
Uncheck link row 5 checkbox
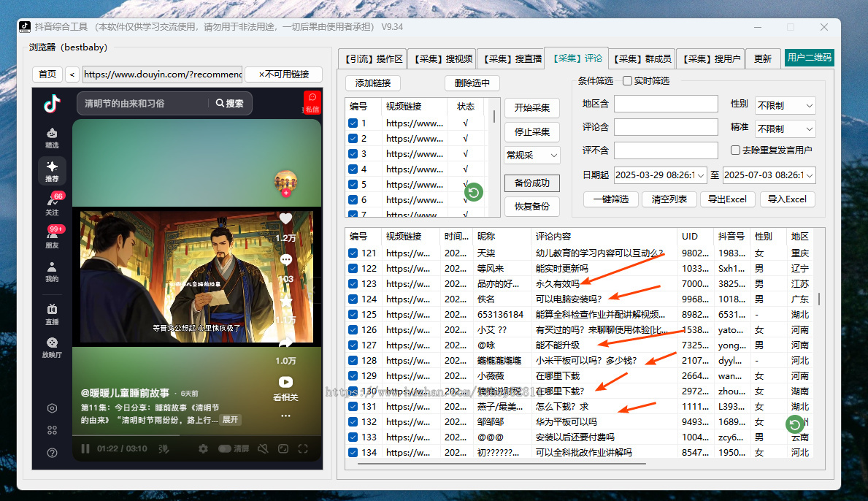(353, 184)
